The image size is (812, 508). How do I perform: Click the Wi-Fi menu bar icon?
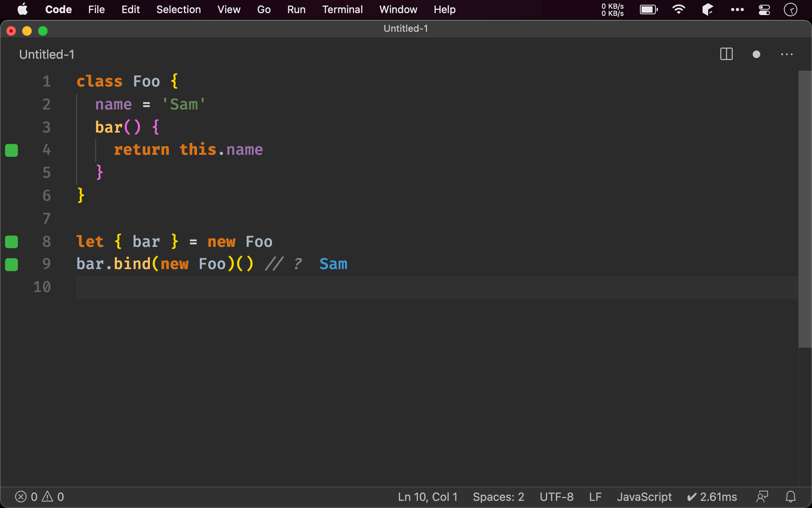tap(678, 10)
